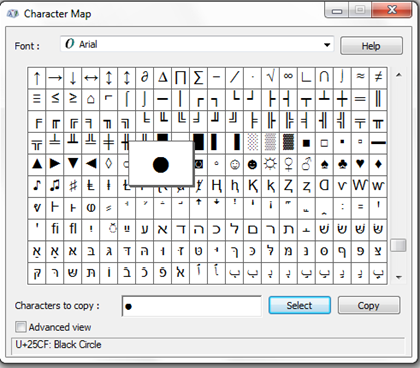Pick the infinity symbol

[288, 78]
